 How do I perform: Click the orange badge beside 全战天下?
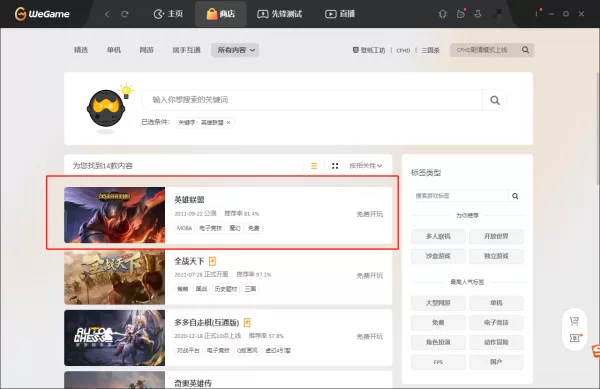click(x=212, y=261)
